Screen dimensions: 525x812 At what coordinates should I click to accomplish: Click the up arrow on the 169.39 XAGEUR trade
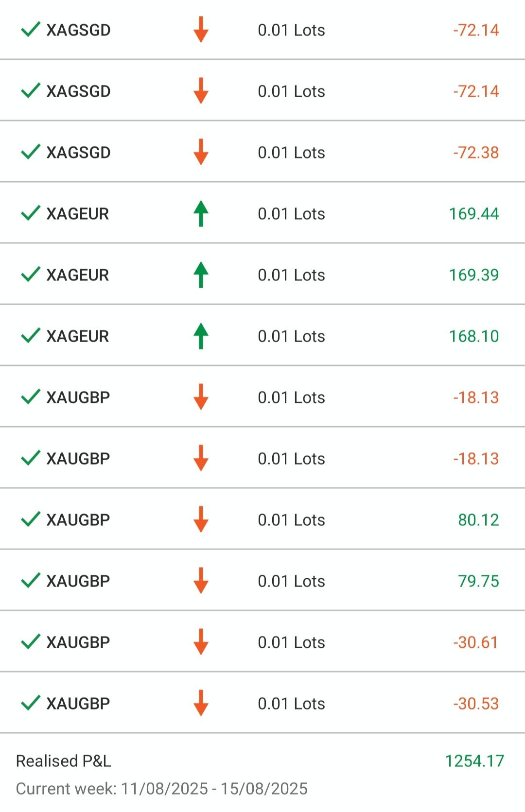point(201,275)
